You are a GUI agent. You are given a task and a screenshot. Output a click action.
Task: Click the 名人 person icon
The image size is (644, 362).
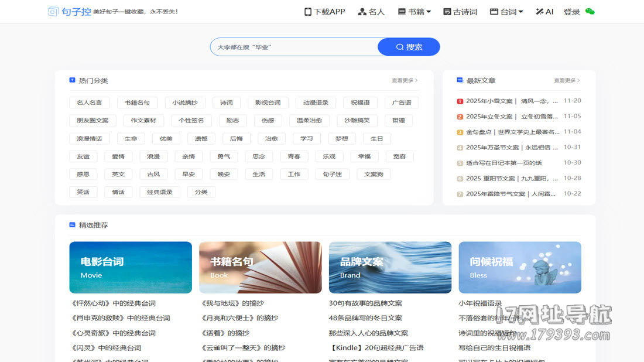[362, 12]
